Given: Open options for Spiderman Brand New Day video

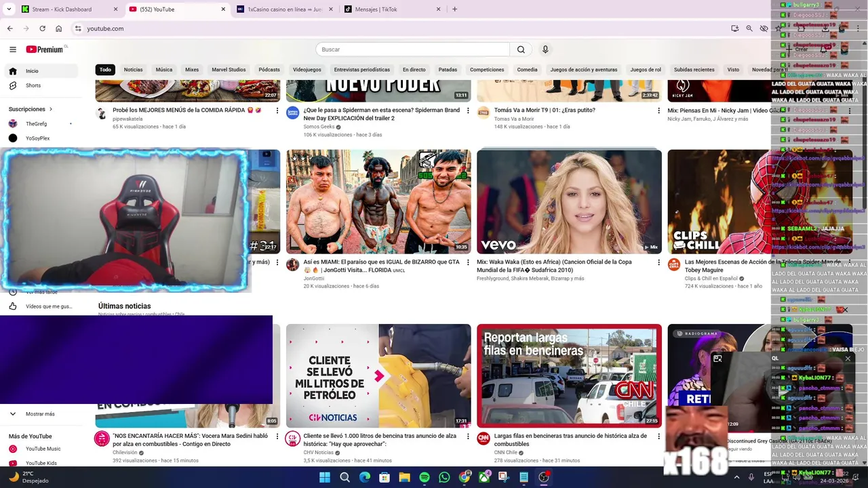Looking at the screenshot, I should click(468, 110).
